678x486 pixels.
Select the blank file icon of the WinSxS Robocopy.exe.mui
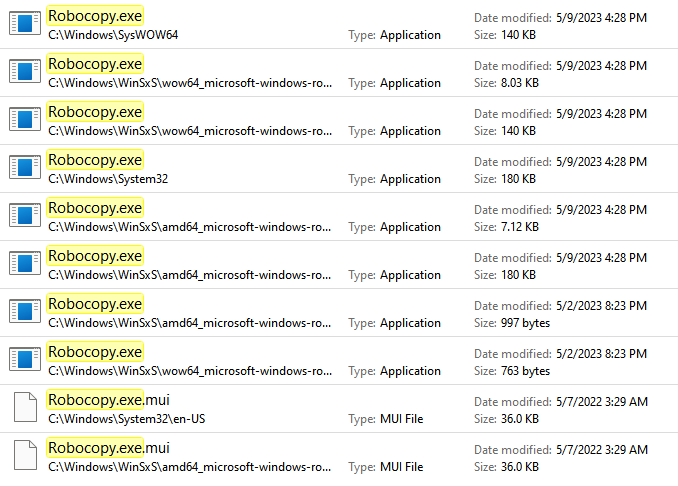tap(25, 455)
